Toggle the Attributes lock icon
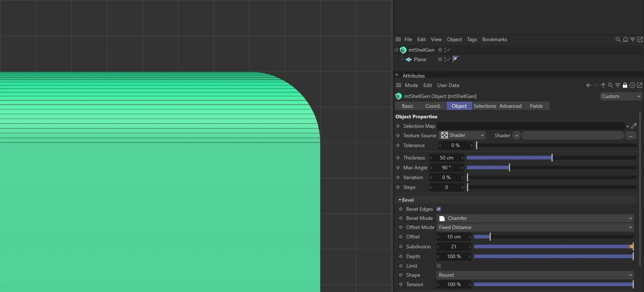 (625, 85)
